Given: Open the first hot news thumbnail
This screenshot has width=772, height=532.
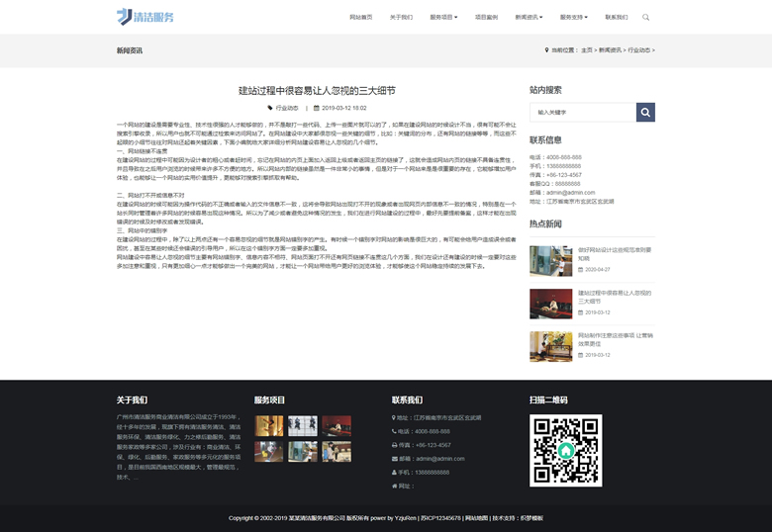Looking at the screenshot, I should pos(550,261).
